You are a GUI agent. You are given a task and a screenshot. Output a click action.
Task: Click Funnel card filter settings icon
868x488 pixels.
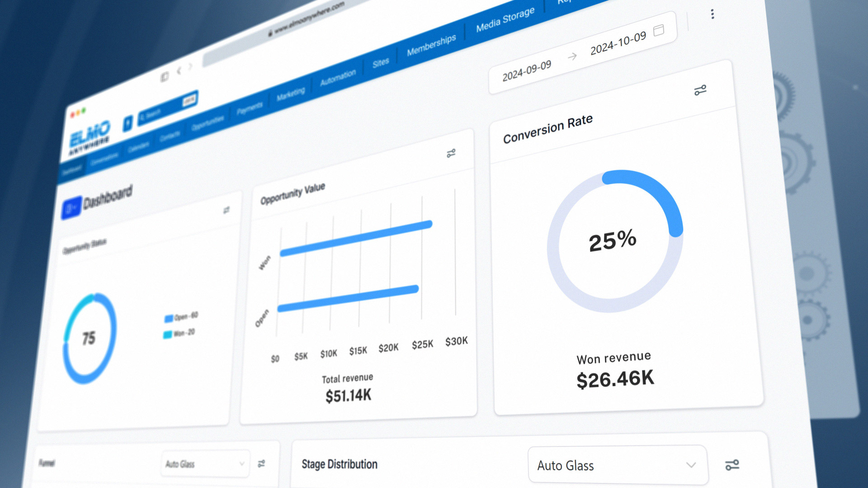[261, 464]
